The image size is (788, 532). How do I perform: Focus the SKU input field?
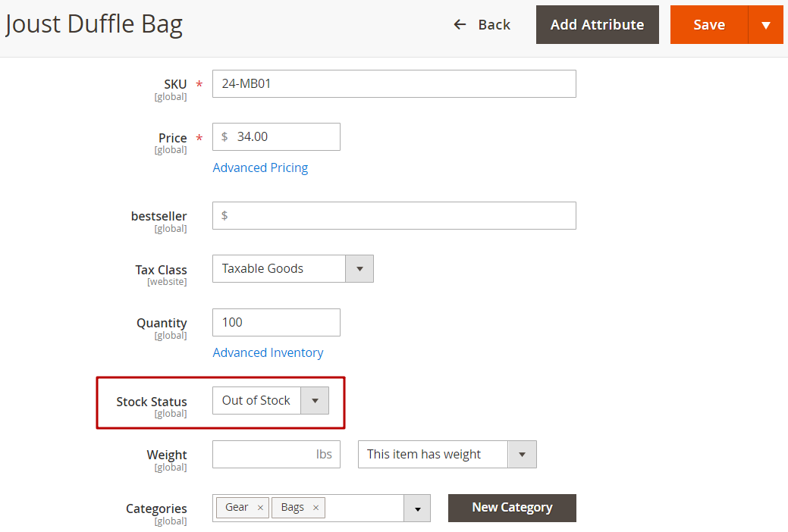point(394,83)
